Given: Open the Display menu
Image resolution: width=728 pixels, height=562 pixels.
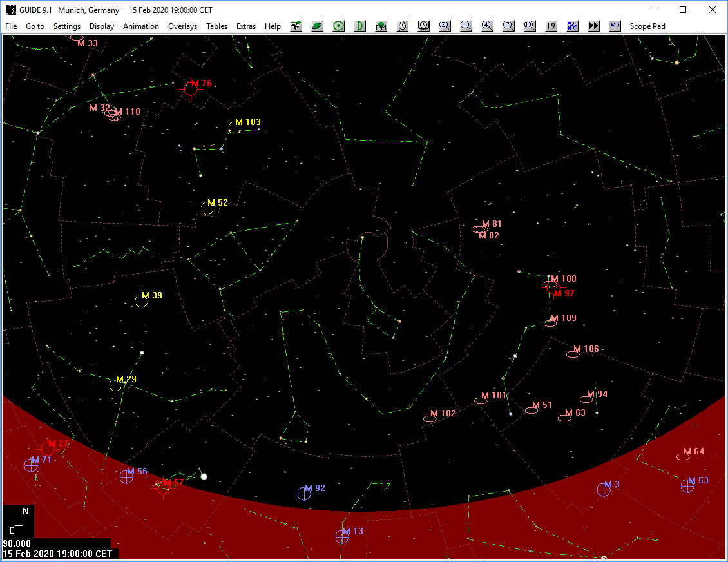Looking at the screenshot, I should point(102,26).
